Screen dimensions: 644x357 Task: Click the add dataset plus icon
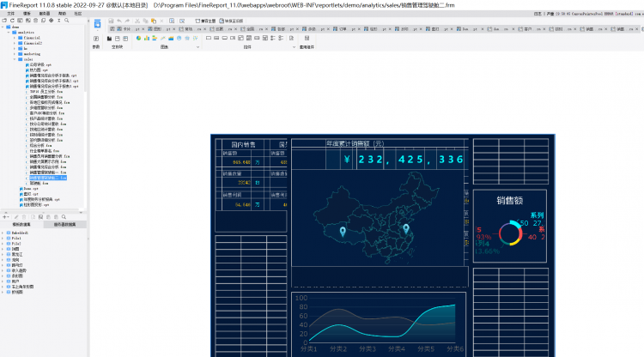tap(5, 217)
